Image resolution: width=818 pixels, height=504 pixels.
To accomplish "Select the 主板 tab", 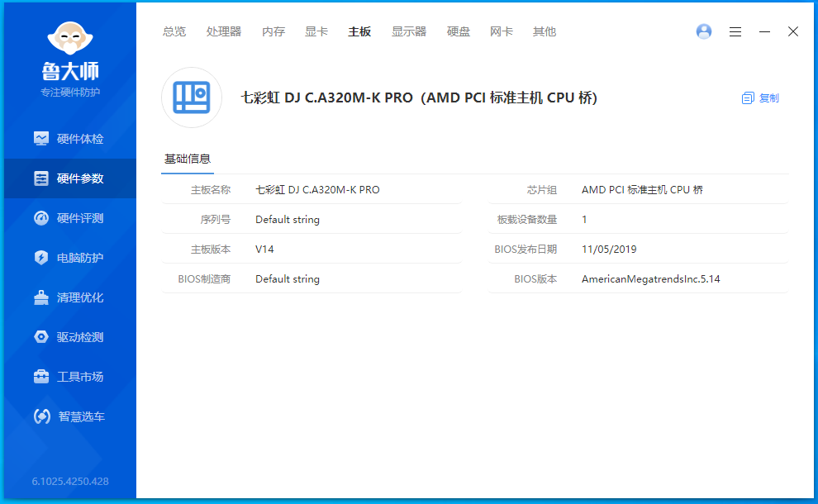I will (x=359, y=32).
